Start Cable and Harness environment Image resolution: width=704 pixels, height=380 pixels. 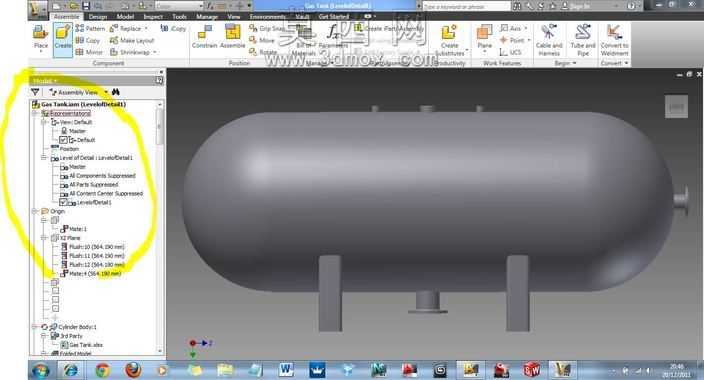pyautogui.click(x=549, y=40)
